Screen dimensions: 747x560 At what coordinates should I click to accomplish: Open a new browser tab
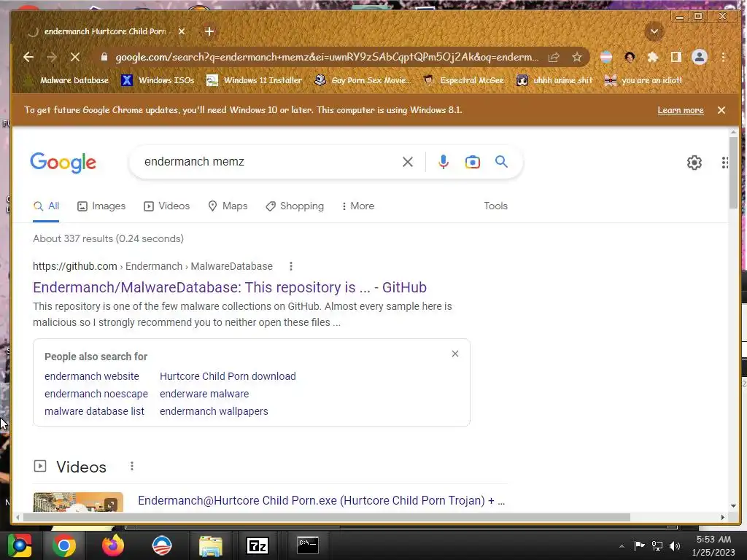click(x=209, y=31)
